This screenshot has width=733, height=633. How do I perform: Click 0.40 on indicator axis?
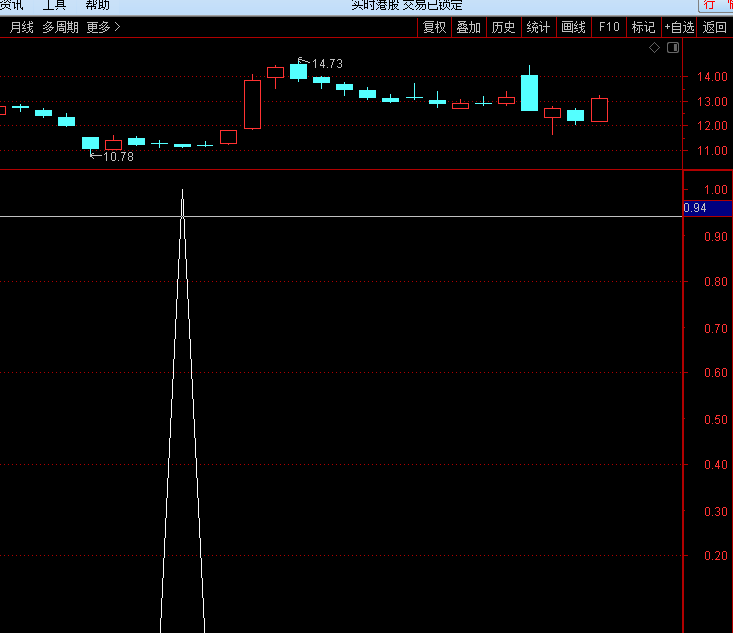point(716,465)
